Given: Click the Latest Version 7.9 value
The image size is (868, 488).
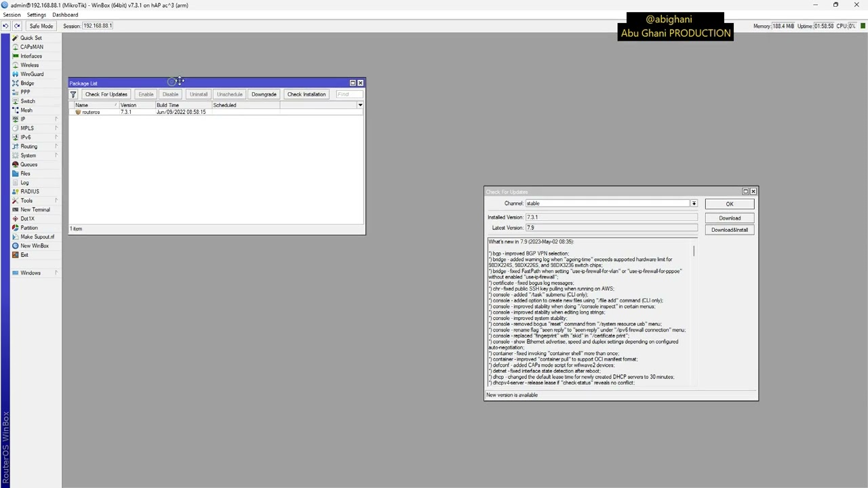Looking at the screenshot, I should click(611, 228).
